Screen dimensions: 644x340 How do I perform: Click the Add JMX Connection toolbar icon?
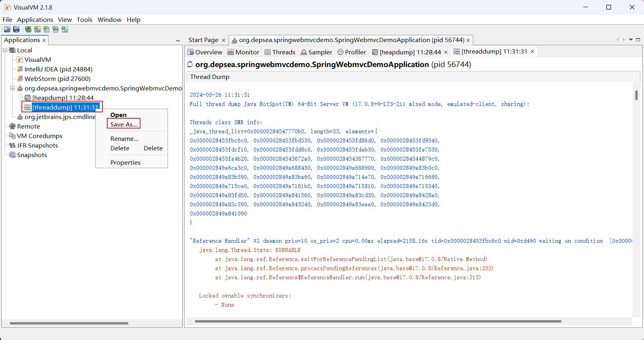click(37, 29)
